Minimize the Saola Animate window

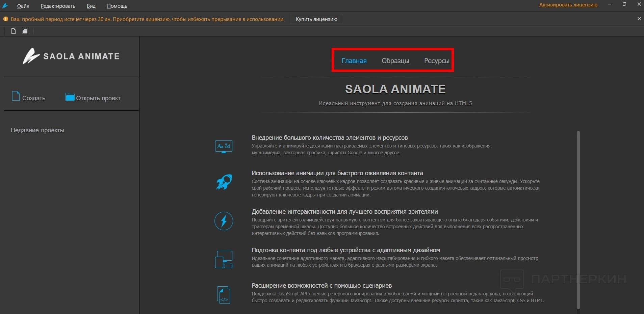[x=610, y=4]
